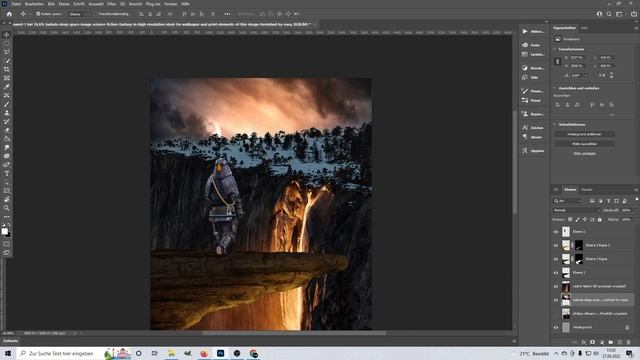Select the Move tool in toolbox
Viewport: 640px width, 360px height.
coord(7,35)
